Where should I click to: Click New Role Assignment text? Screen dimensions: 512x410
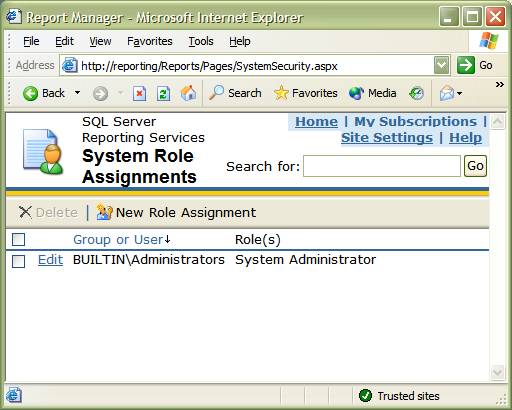[186, 212]
